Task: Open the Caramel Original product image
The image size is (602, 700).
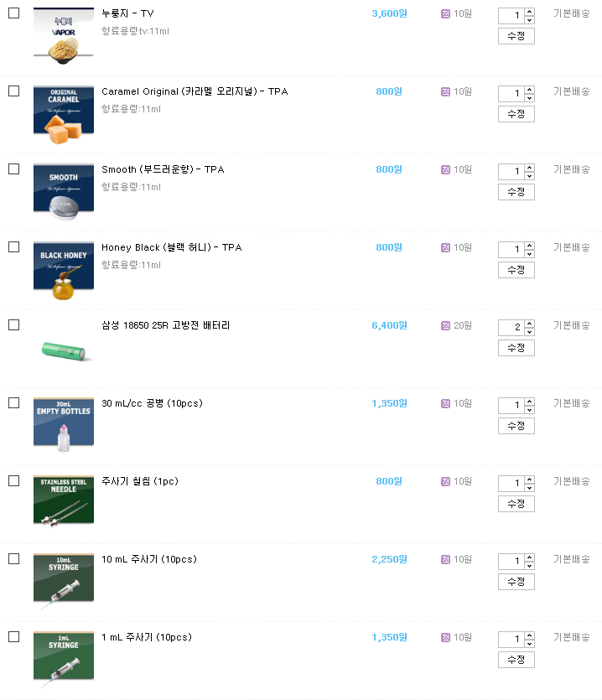Action: pyautogui.click(x=64, y=110)
